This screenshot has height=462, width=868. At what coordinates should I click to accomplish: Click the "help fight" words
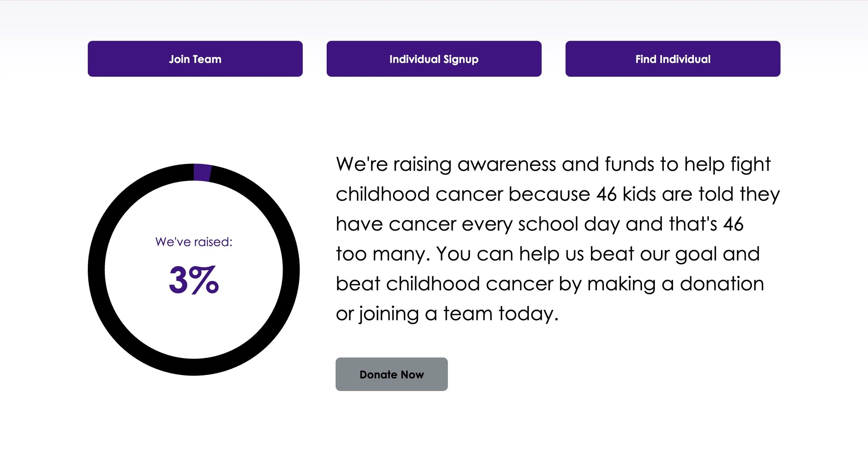[x=727, y=164]
